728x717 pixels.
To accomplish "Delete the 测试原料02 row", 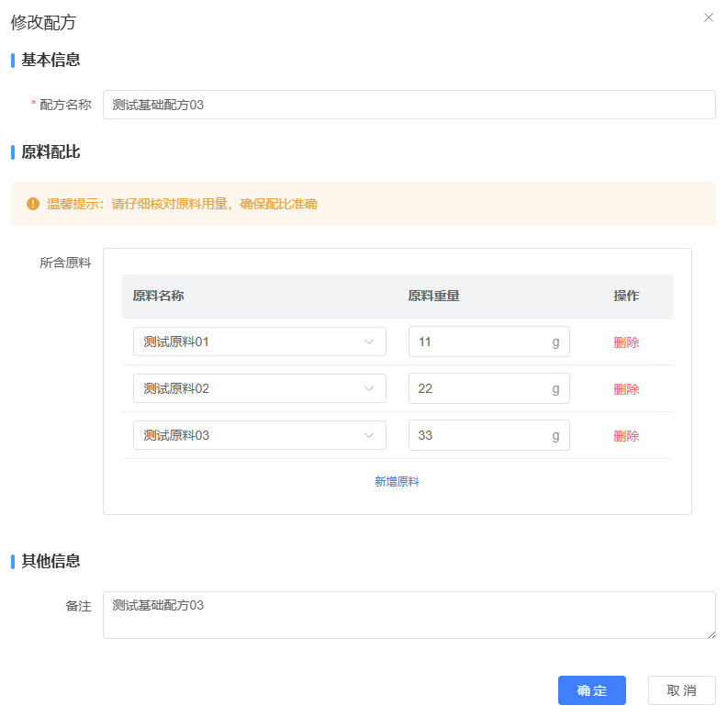I will pos(626,389).
